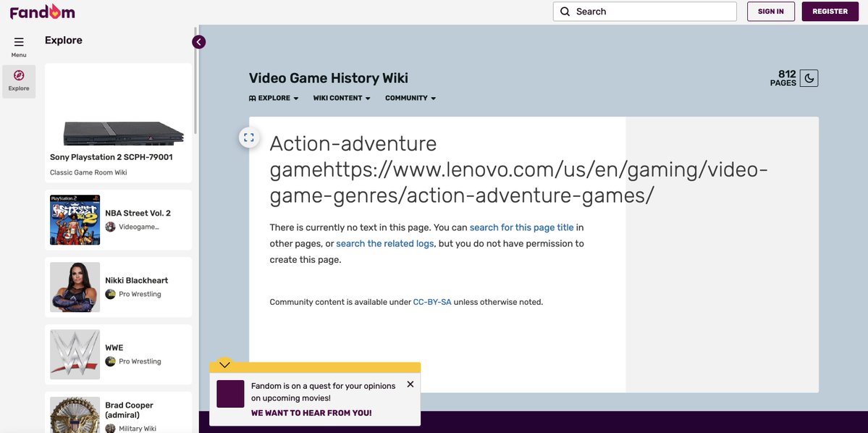
Task: Click the SIGN IN button
Action: [770, 12]
